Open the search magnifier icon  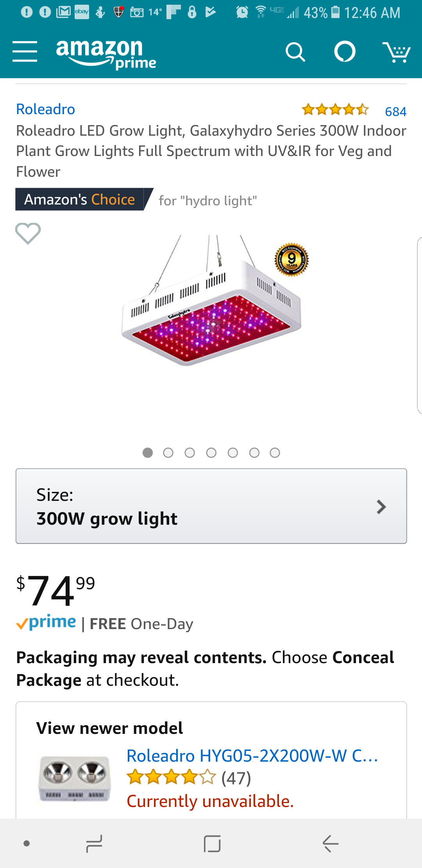(295, 52)
